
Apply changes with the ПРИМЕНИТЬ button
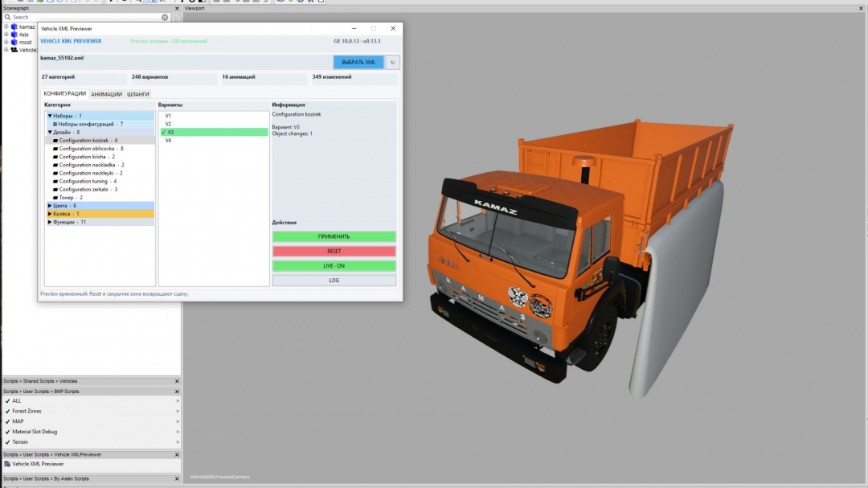pos(334,236)
